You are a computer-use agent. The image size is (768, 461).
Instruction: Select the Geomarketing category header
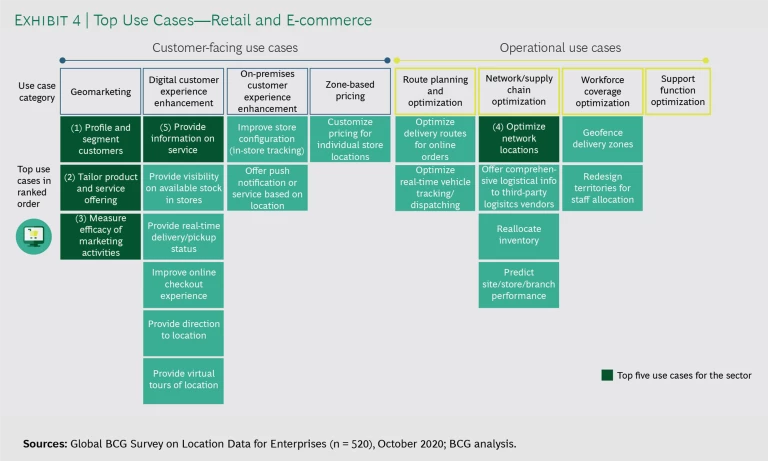coord(100,91)
